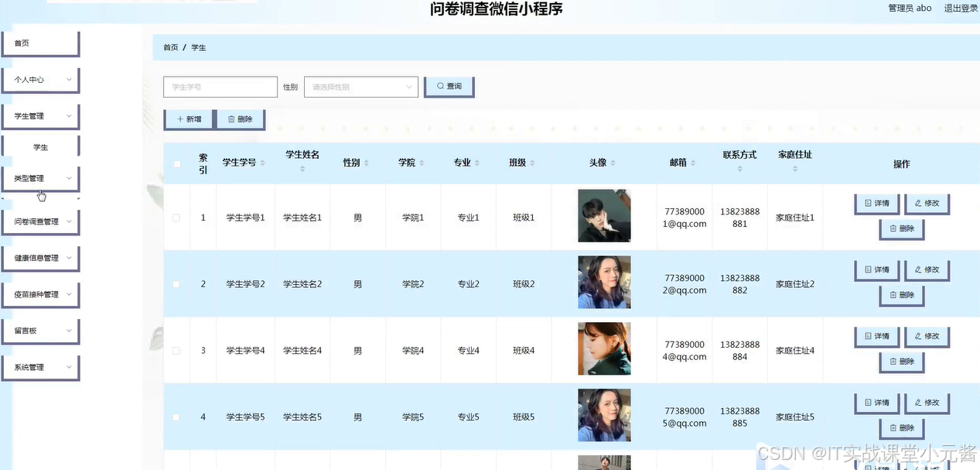Click the 新增 add button

[x=189, y=119]
